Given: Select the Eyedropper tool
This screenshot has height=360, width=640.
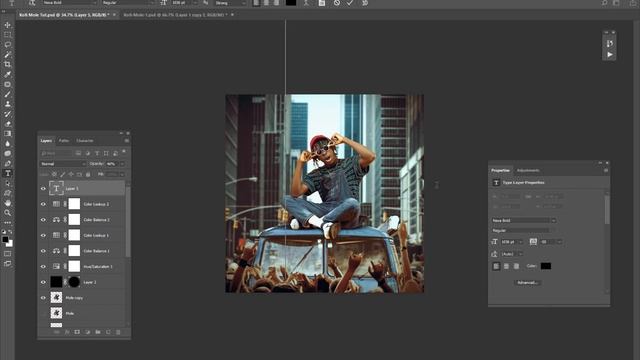Looking at the screenshot, I should 7,74.
